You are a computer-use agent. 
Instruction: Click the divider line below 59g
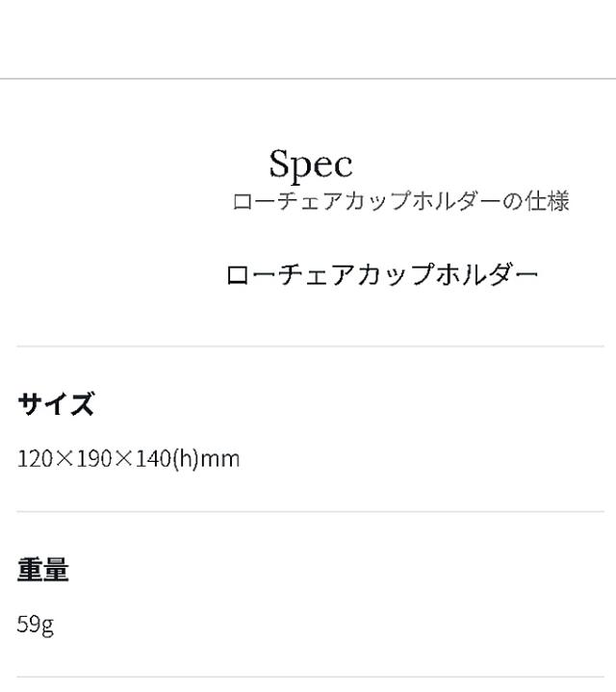(x=310, y=678)
